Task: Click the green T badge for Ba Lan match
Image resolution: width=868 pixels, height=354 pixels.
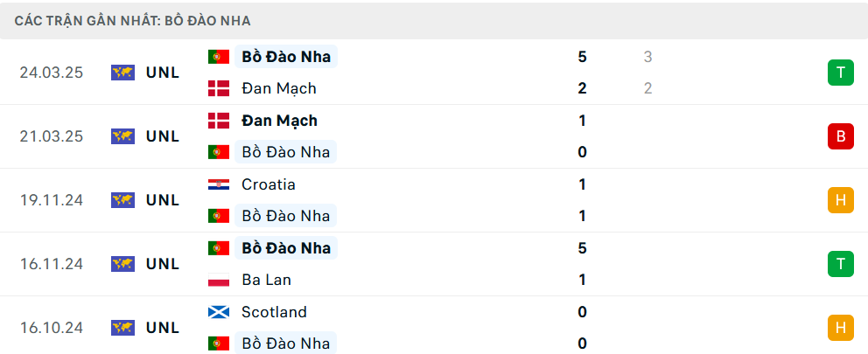Action: pyautogui.click(x=840, y=264)
